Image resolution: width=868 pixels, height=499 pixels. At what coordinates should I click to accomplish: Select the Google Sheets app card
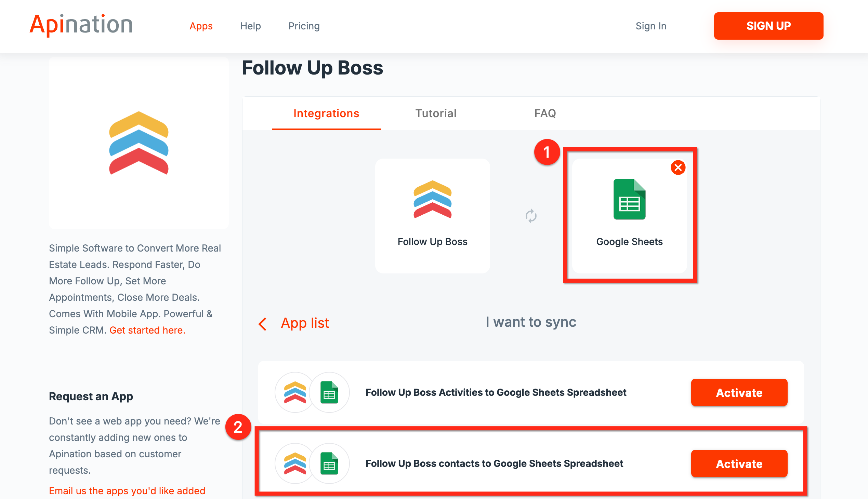point(629,216)
